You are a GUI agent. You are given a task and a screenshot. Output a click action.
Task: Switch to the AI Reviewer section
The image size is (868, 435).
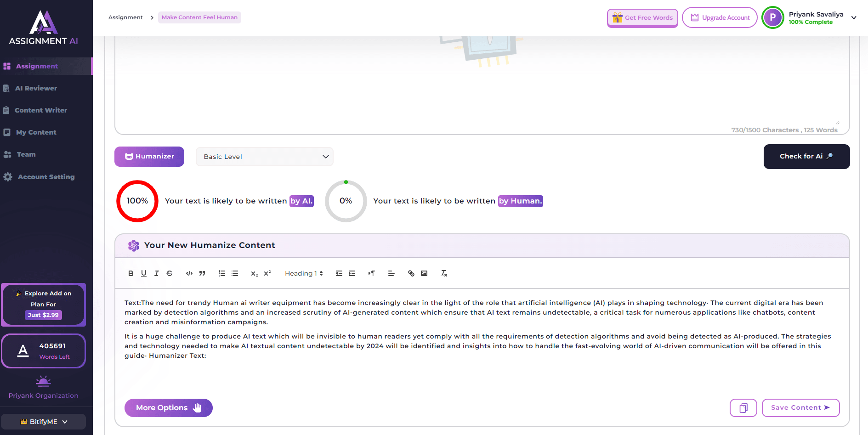tap(36, 88)
